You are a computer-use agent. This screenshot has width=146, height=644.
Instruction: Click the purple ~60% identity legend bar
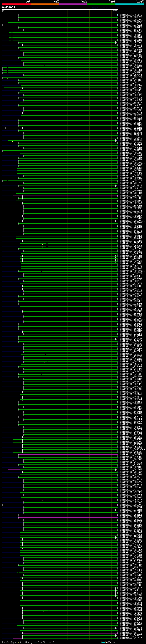tap(73, 4)
